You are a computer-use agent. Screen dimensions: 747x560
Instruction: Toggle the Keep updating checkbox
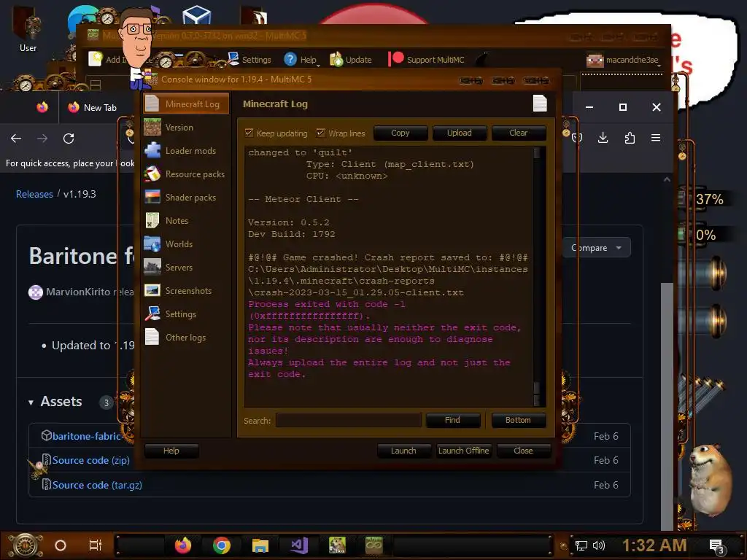249,133
